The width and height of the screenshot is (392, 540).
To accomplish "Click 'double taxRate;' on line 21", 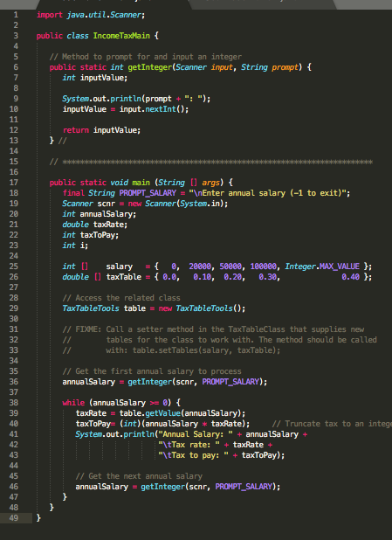I will pos(95,225).
